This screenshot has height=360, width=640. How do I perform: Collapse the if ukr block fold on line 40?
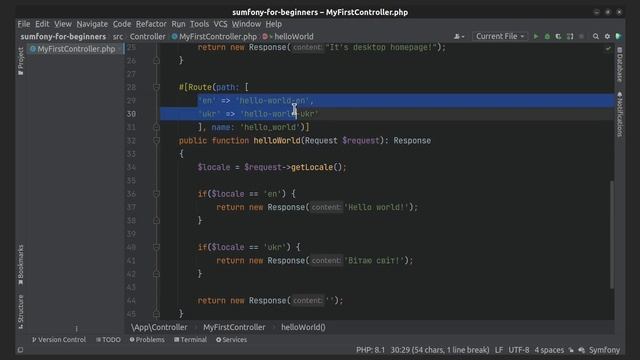[156, 247]
